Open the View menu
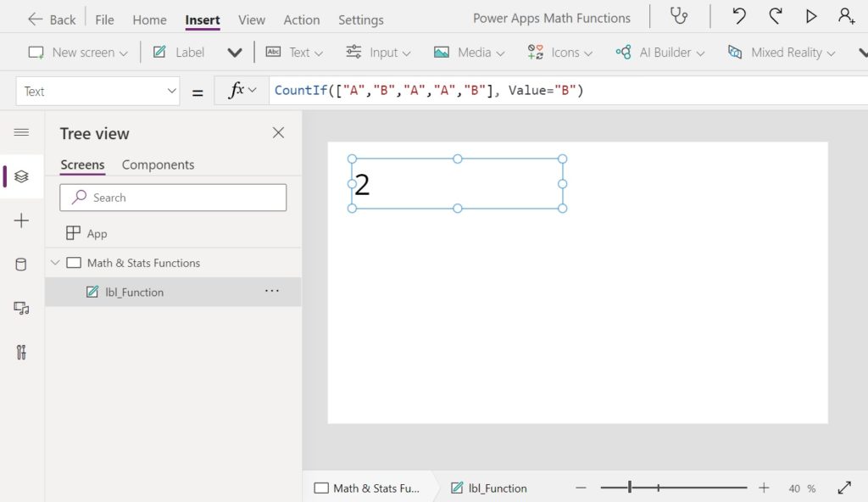Viewport: 868px width, 502px height. tap(251, 20)
